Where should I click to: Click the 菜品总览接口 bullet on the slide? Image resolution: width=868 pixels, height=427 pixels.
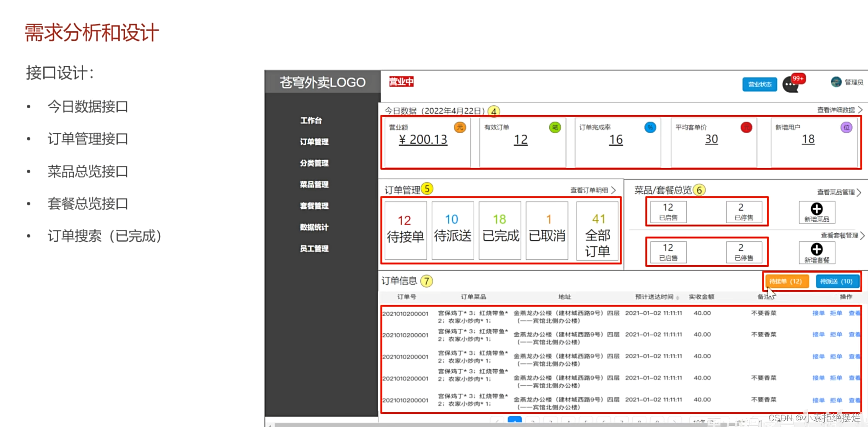(x=88, y=171)
